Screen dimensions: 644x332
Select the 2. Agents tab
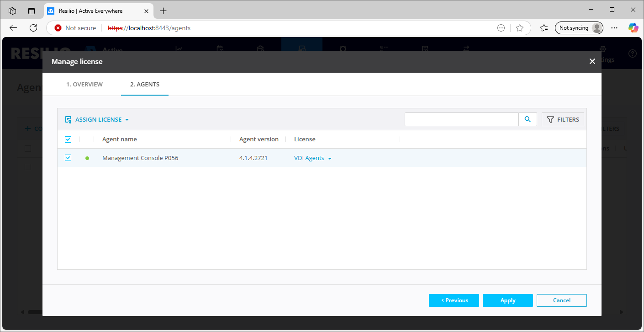pos(144,84)
